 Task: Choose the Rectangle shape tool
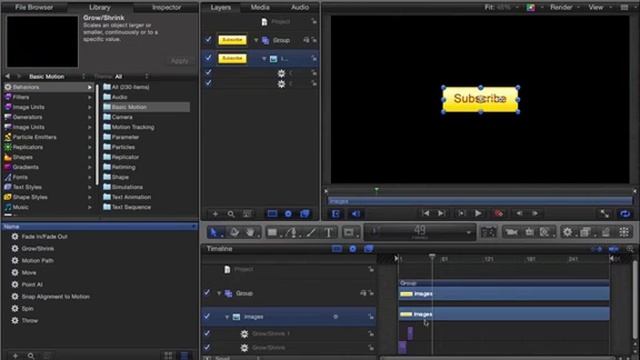[x=272, y=232]
